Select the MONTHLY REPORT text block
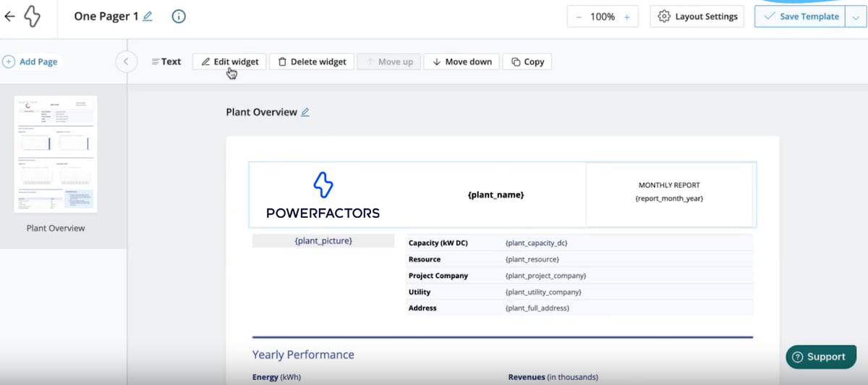The width and height of the screenshot is (868, 385). 669,185
